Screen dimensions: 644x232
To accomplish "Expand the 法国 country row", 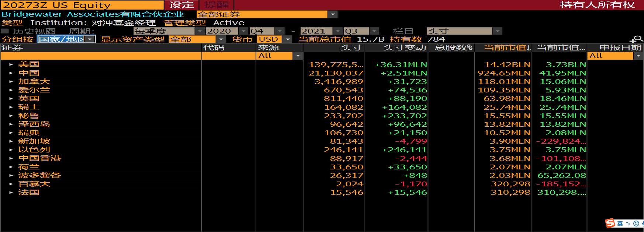I will point(11,192).
